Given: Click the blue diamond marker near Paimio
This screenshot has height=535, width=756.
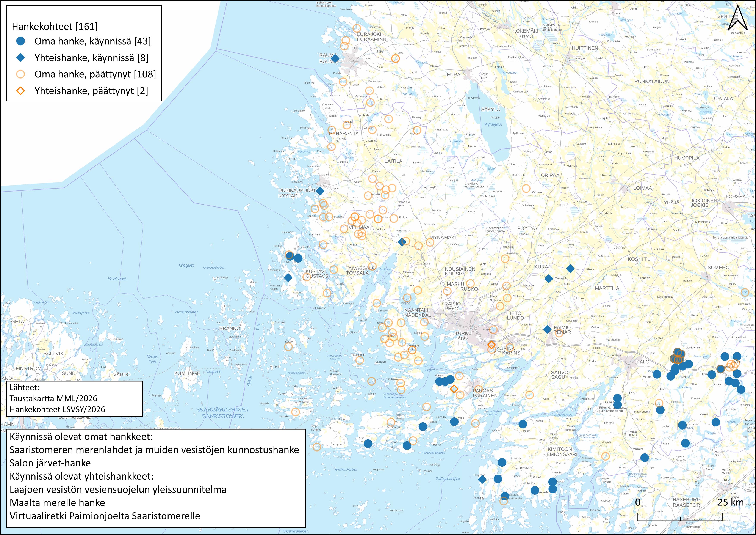Looking at the screenshot, I should (x=547, y=329).
